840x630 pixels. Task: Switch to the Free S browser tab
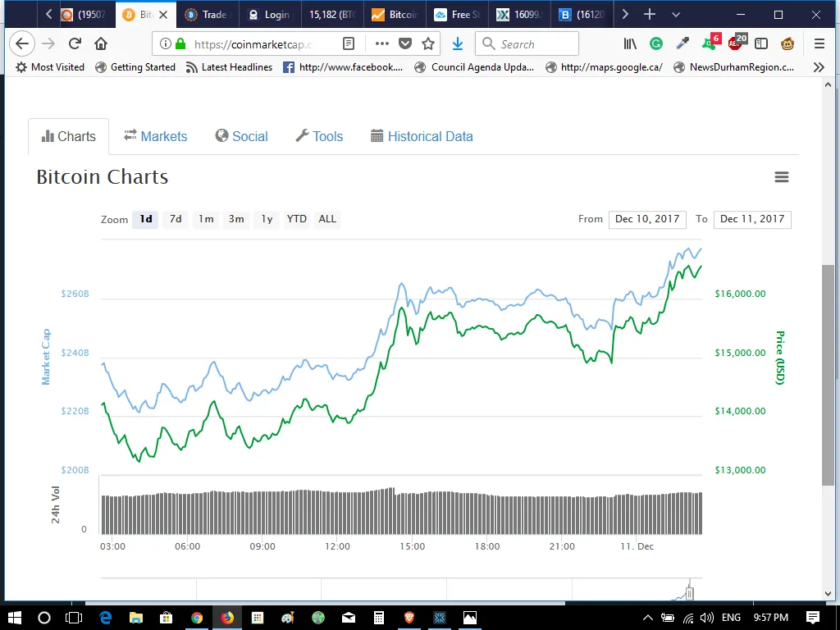click(457, 15)
